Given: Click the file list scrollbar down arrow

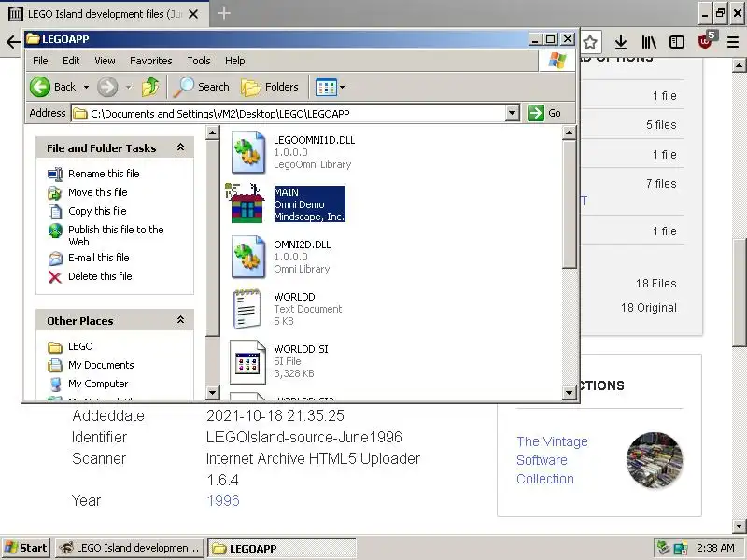Looking at the screenshot, I should click(x=570, y=393).
